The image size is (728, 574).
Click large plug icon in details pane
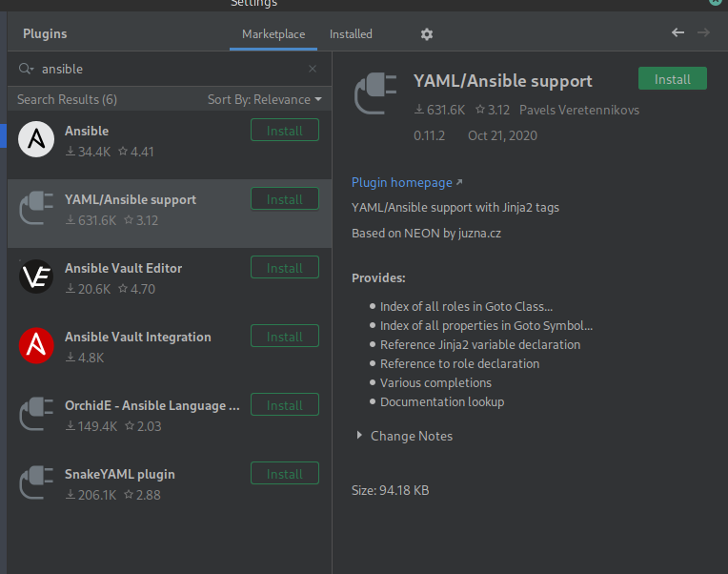click(375, 92)
